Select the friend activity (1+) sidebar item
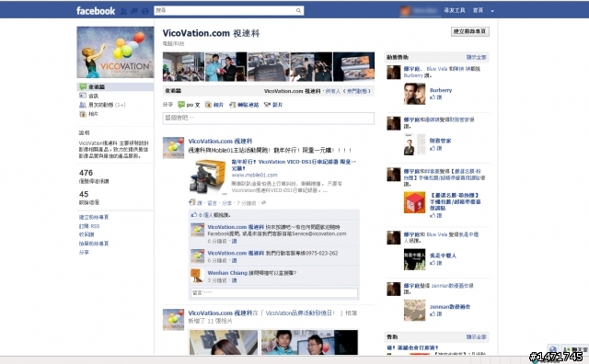The height and width of the screenshot is (364, 589). [x=107, y=105]
